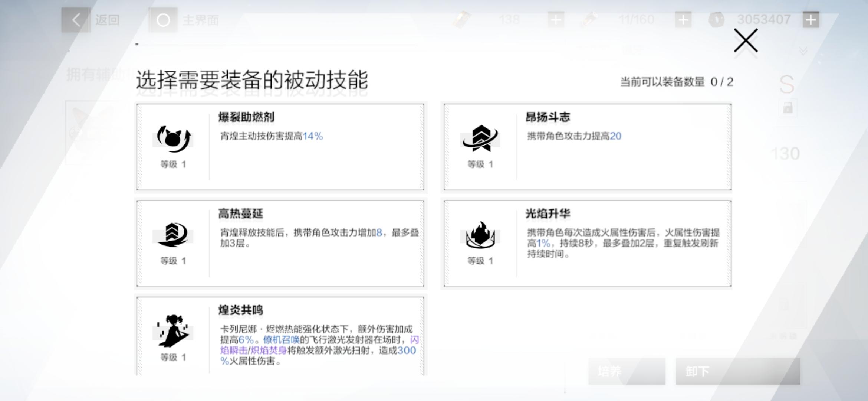This screenshot has width=868, height=401.
Task: Click the double chevron below the close button
Action: 803,51
